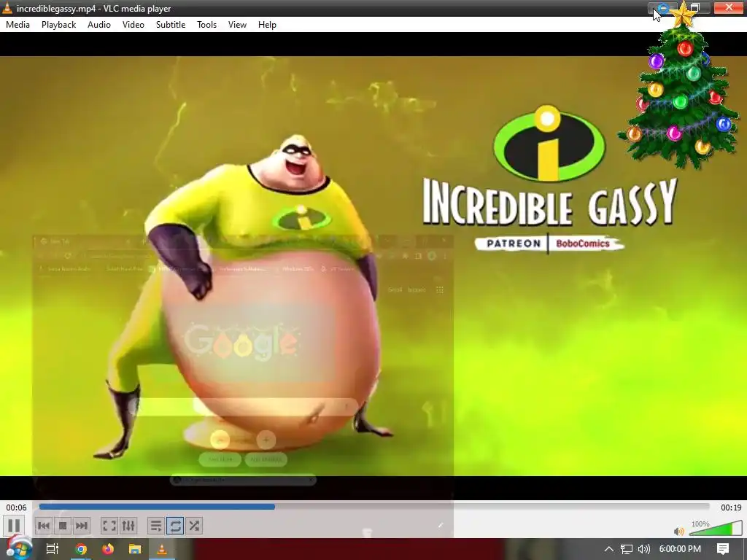Viewport: 747px width, 560px height.
Task: Toggle loop repeat mode
Action: (175, 526)
